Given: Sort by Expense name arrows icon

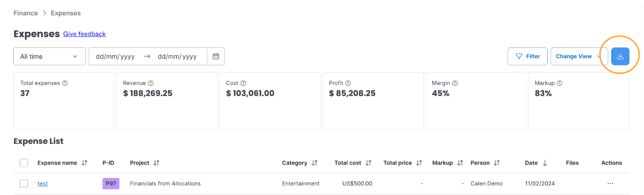Looking at the screenshot, I should pos(84,163).
